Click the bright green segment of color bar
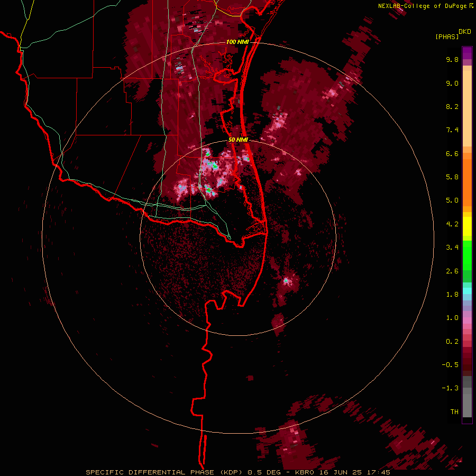 [467, 255]
